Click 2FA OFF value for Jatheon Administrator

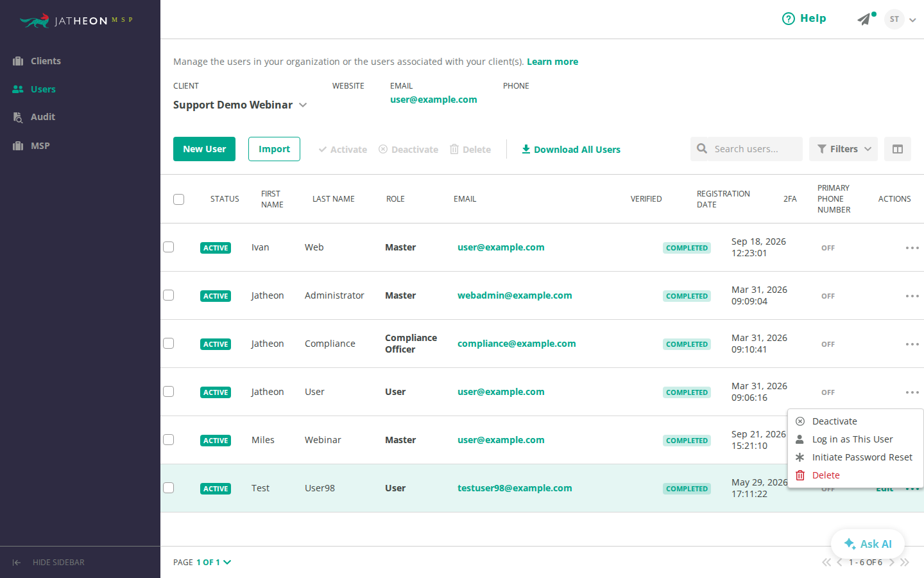point(828,296)
